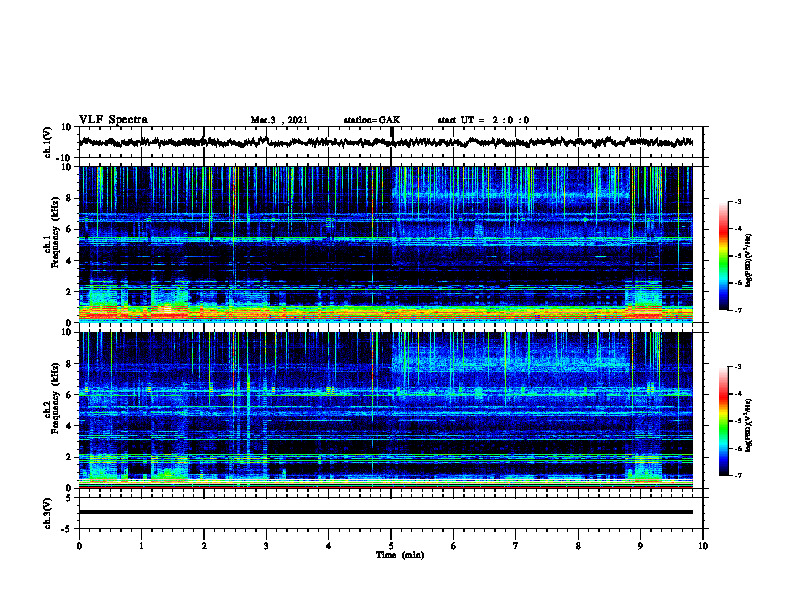
Task: Click the ch.3(V) axis "5" tick label
Action: click(69, 498)
